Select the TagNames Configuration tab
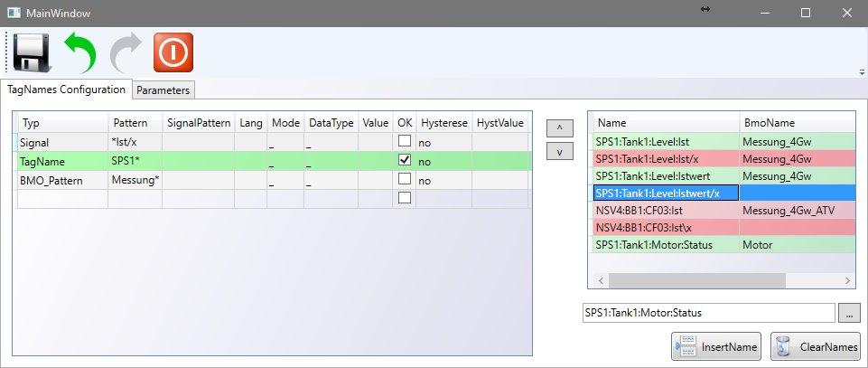868x368 pixels. 67,90
